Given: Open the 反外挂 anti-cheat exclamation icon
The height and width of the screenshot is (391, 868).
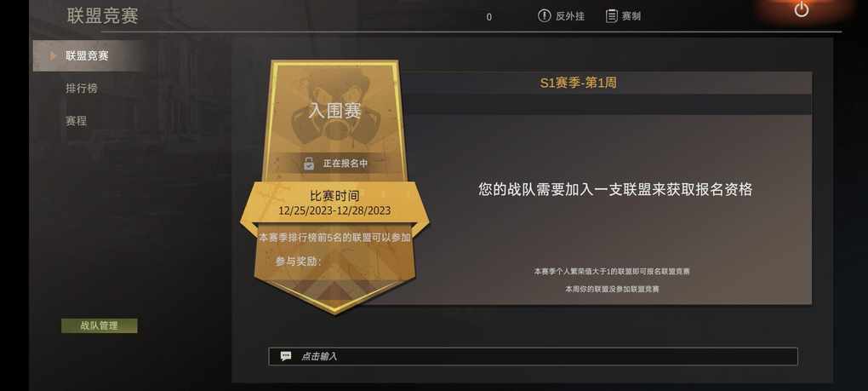Looking at the screenshot, I should pyautogui.click(x=544, y=16).
